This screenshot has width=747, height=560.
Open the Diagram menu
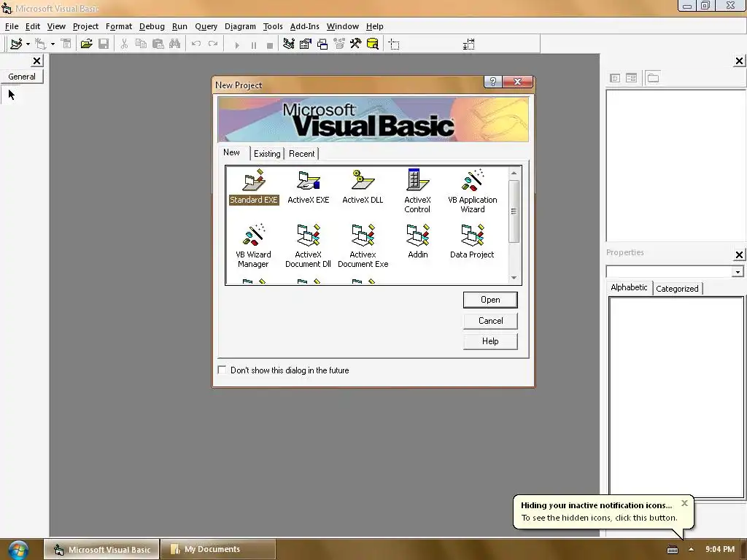click(240, 26)
